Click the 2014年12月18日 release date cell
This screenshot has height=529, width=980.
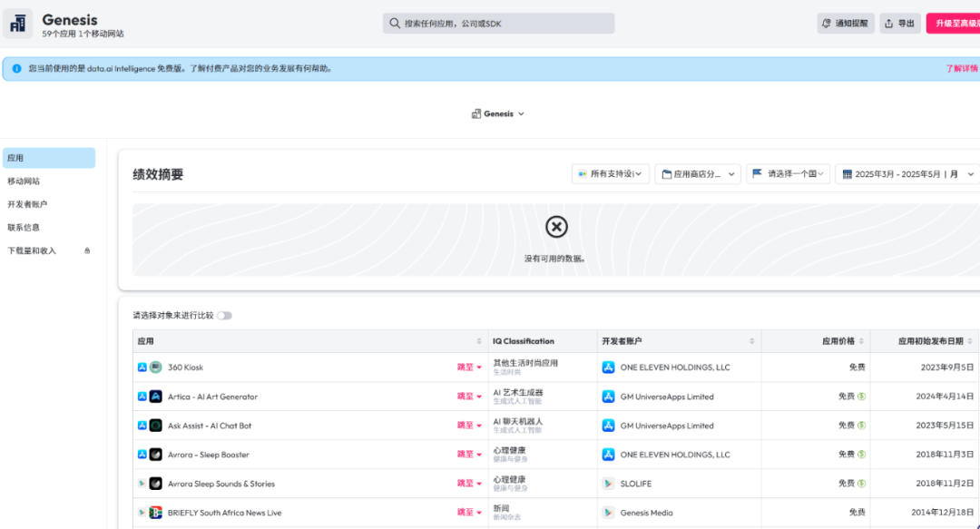943,513
